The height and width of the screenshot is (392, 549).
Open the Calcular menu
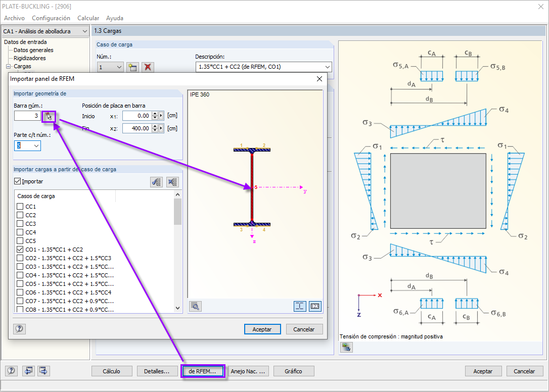point(88,18)
